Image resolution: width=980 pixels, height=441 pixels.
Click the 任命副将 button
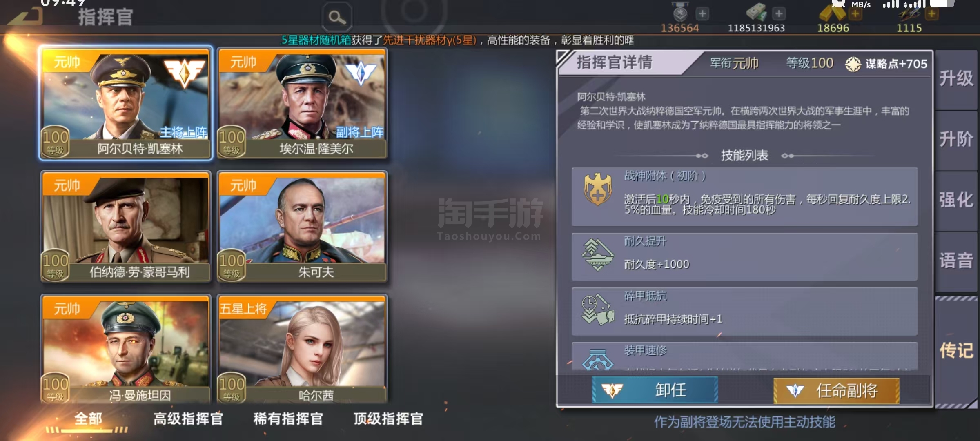pyautogui.click(x=836, y=390)
